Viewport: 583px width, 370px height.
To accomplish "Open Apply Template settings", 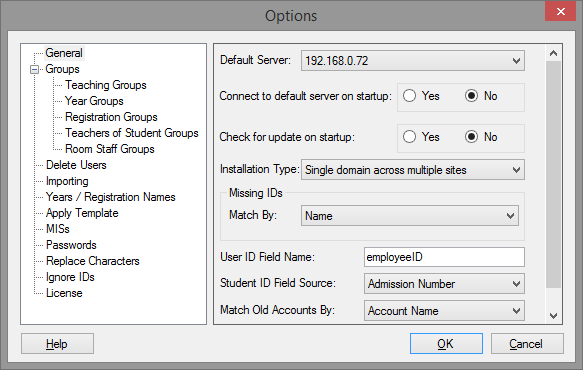I will (x=82, y=213).
